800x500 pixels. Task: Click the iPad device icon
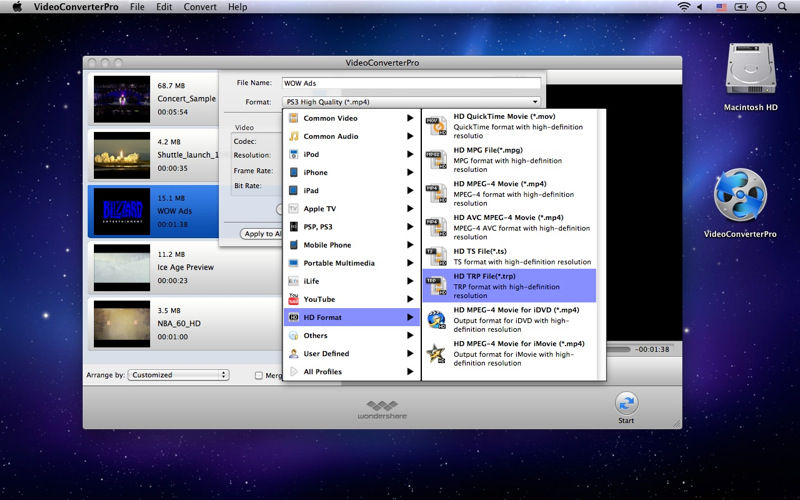point(293,190)
